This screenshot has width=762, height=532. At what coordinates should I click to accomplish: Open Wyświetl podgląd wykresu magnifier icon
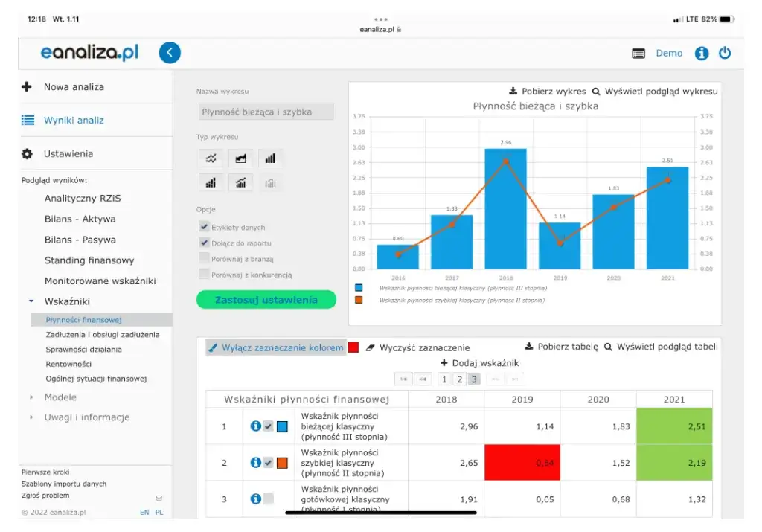[x=595, y=91]
